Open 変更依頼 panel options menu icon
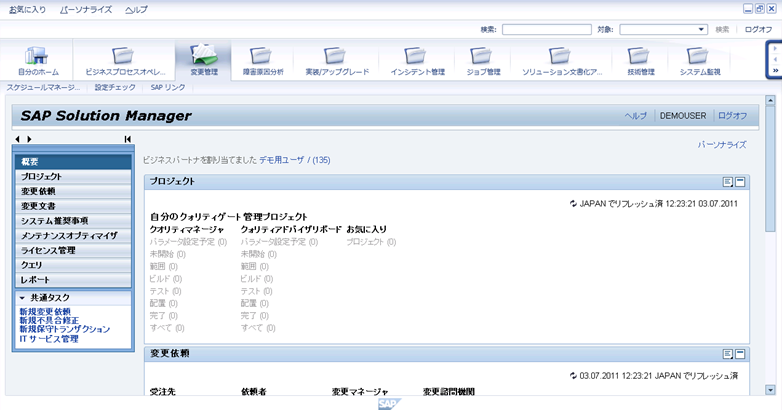The height and width of the screenshot is (410, 782). [728, 354]
